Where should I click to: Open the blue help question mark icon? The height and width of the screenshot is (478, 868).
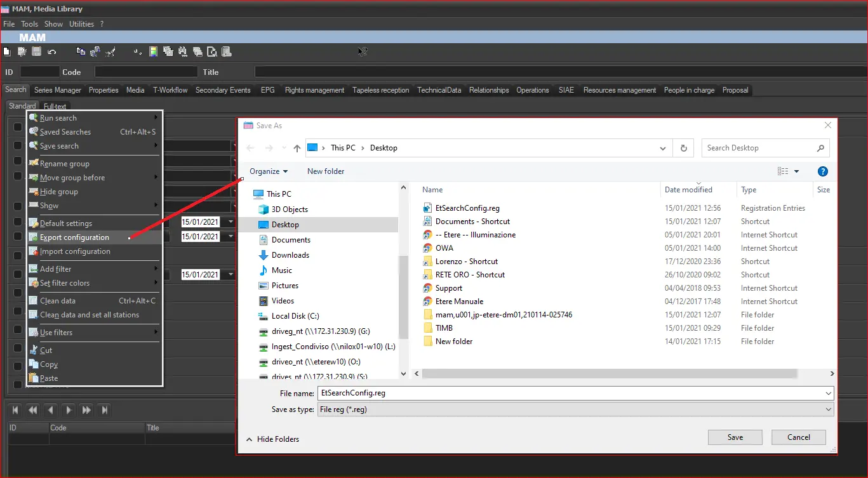(822, 171)
